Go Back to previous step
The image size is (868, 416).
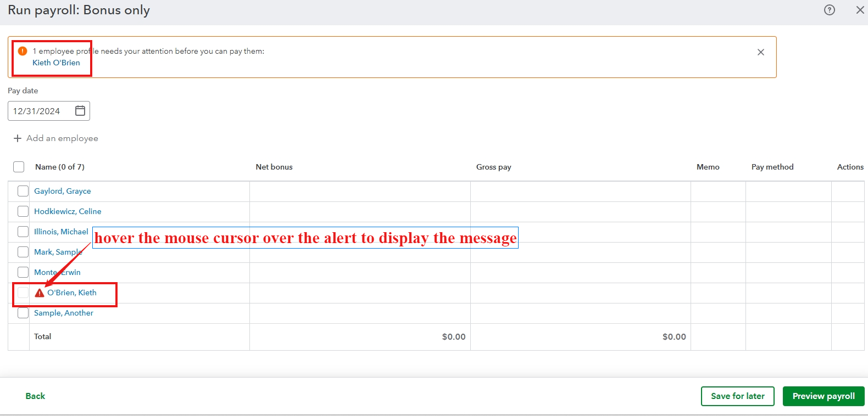(x=35, y=396)
